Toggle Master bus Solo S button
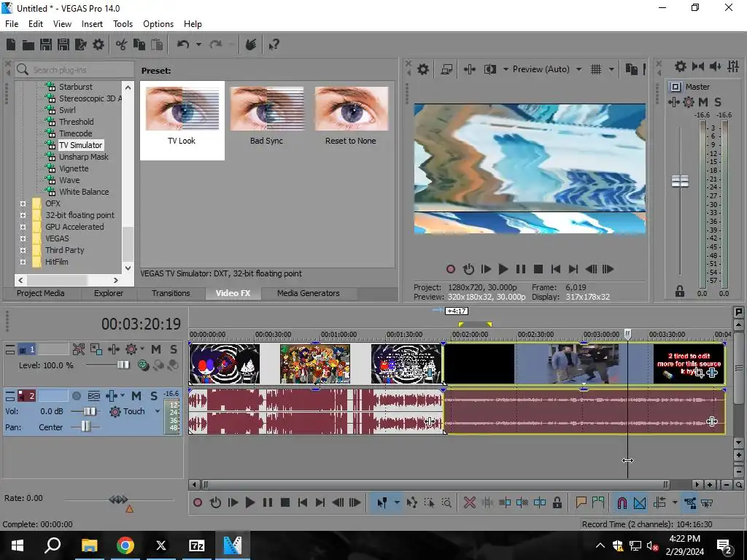The width and height of the screenshot is (747, 560). [718, 102]
